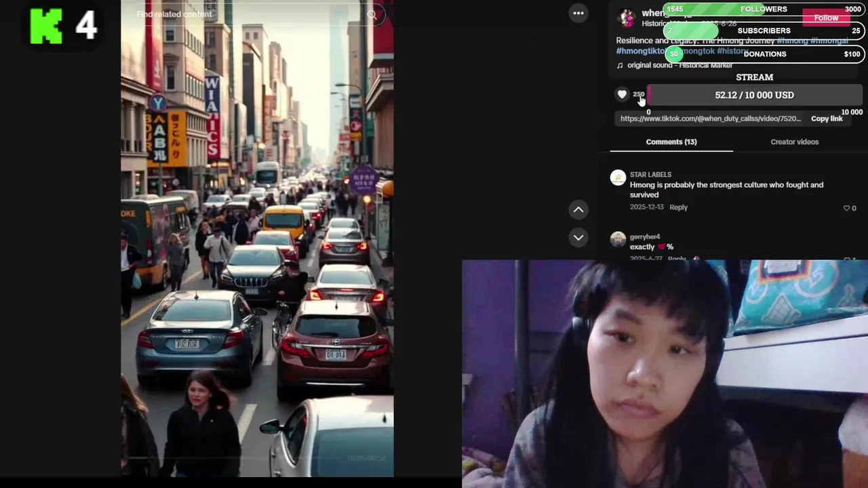The height and width of the screenshot is (488, 868).
Task: Like the STAR LABELS comment heart
Action: 846,208
